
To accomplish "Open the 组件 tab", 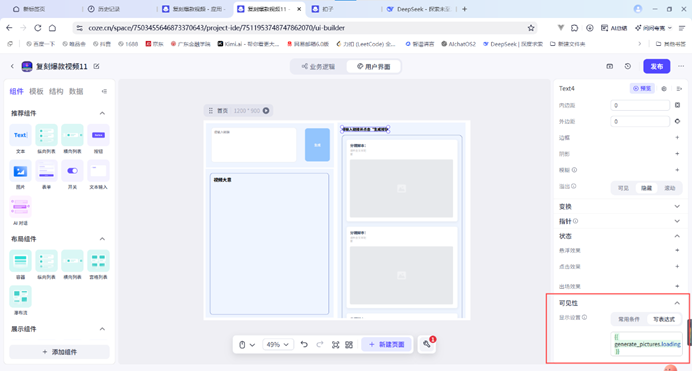I will (16, 91).
